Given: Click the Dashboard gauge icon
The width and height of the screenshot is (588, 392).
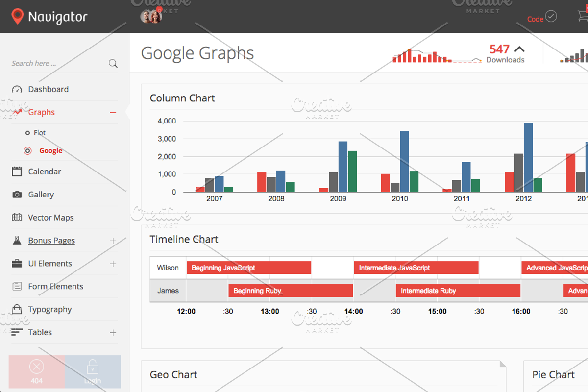Looking at the screenshot, I should [17, 89].
